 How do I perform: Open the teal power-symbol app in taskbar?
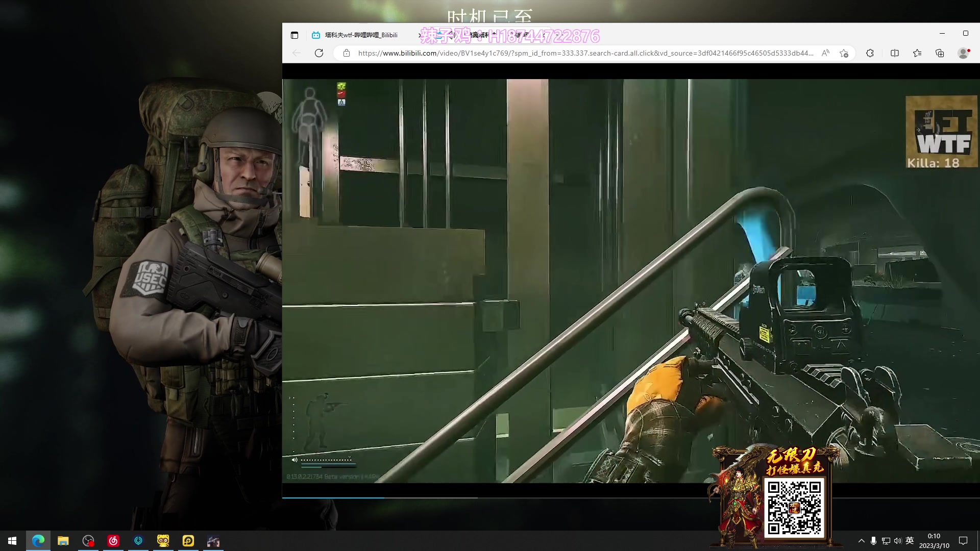coord(138,541)
